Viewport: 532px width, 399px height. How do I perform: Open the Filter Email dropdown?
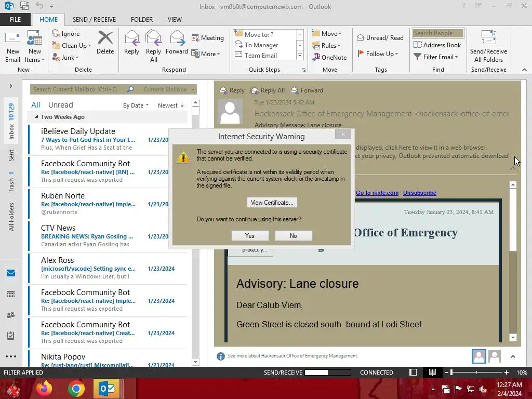[x=436, y=57]
